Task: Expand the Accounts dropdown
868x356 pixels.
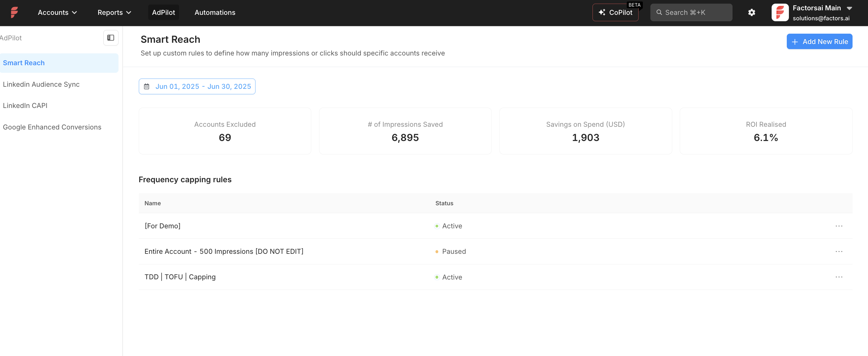Action: pos(57,12)
